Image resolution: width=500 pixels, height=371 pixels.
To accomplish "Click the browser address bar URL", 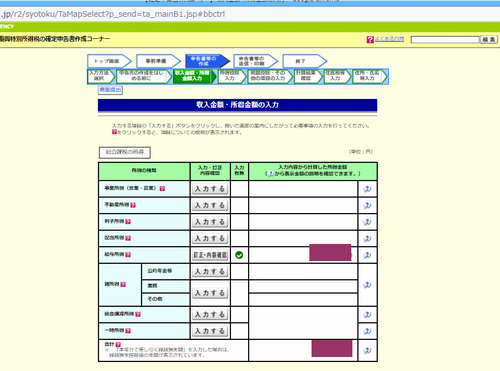I will [x=113, y=14].
